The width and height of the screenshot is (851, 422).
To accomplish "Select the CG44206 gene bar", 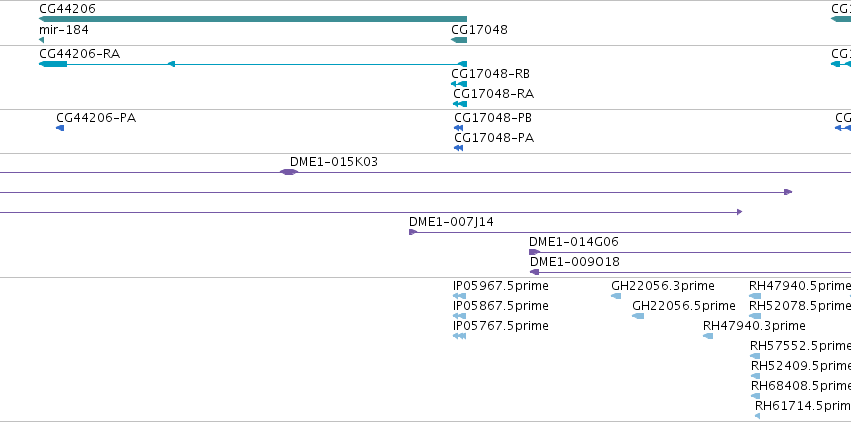I will click(253, 19).
